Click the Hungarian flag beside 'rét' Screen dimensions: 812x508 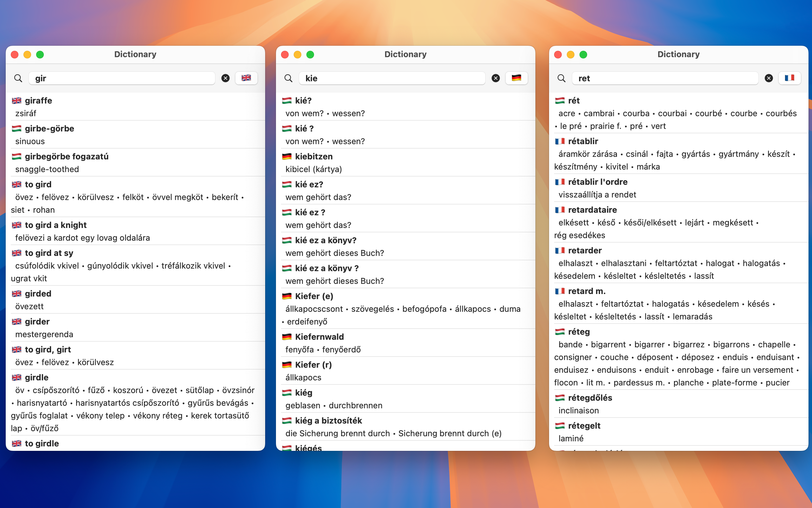[560, 100]
